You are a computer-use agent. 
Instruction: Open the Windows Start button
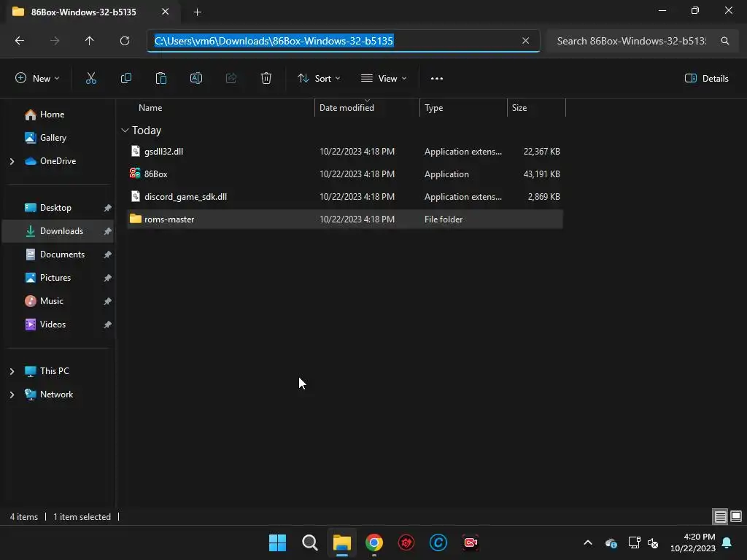pyautogui.click(x=277, y=542)
